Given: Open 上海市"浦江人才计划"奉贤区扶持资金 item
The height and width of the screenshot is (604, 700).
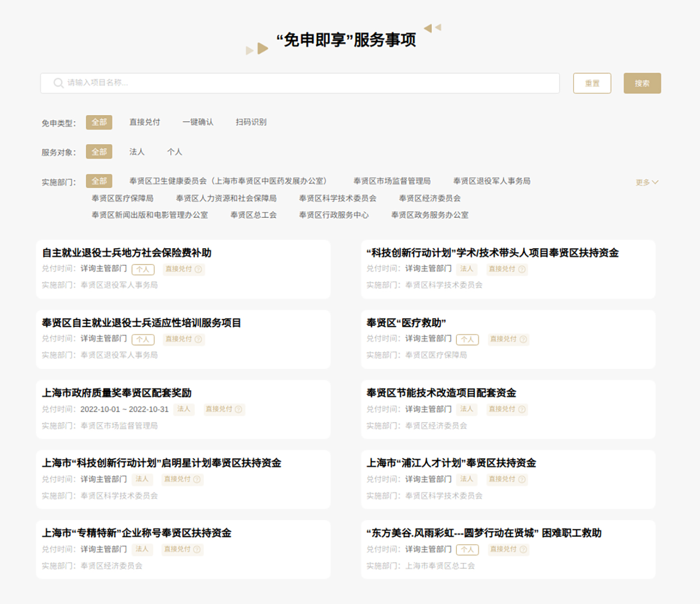Looking at the screenshot, I should [451, 463].
